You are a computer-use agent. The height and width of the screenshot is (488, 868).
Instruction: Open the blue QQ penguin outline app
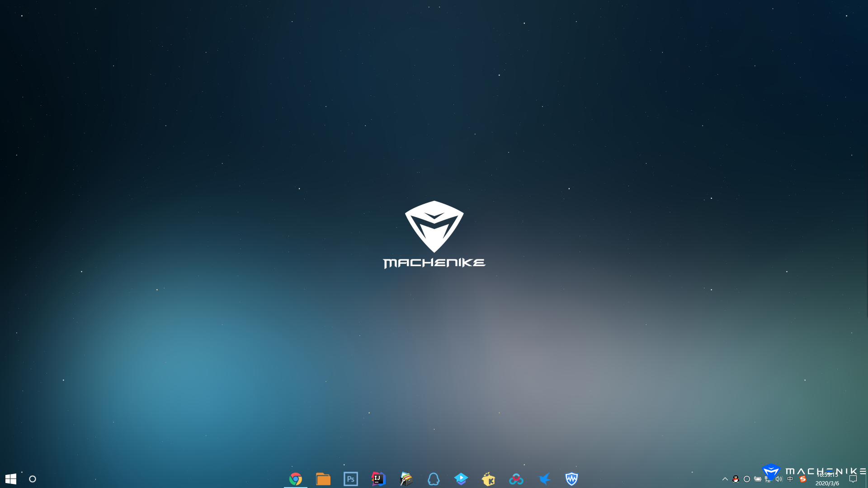434,479
